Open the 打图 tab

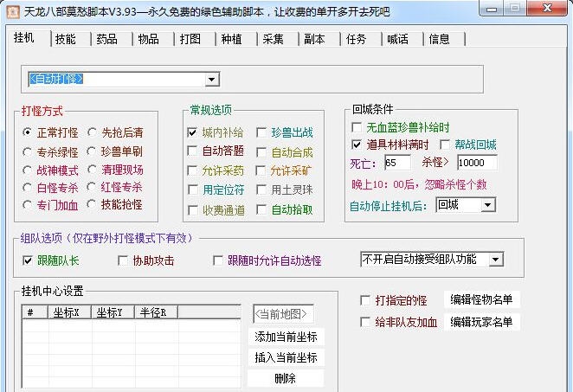click(x=190, y=39)
